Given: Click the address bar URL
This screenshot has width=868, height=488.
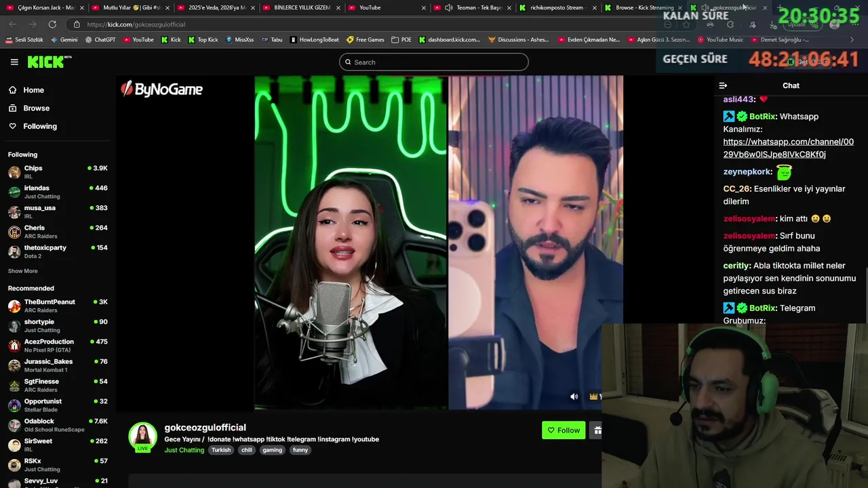Looking at the screenshot, I should 136,24.
